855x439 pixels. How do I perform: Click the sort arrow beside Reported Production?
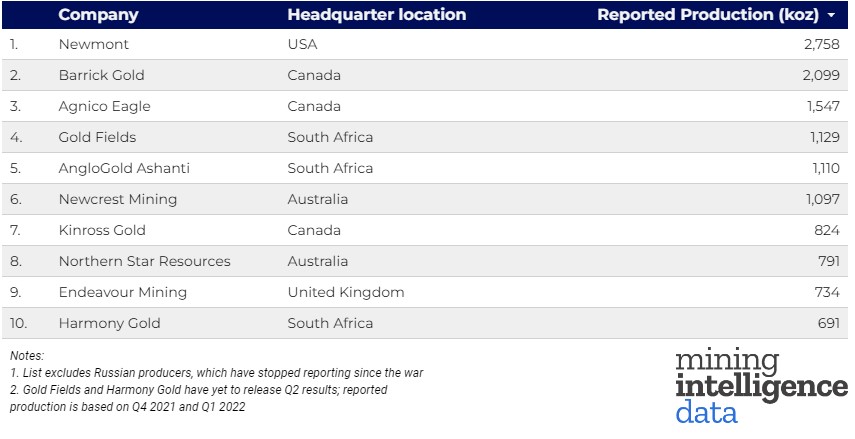point(832,16)
